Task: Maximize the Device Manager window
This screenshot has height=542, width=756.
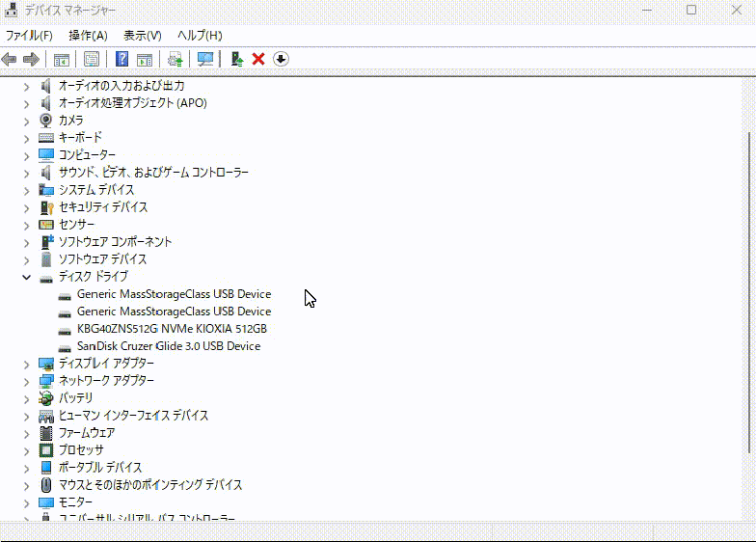Action: click(691, 10)
